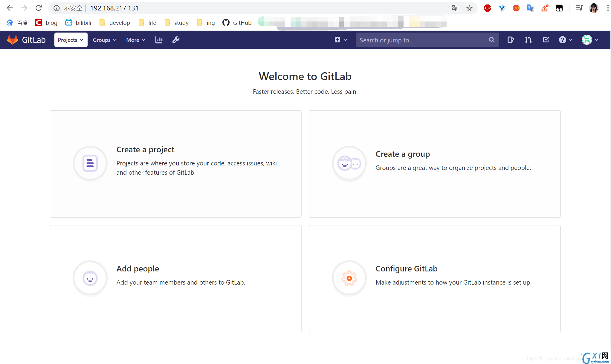Image resolution: width=611 pixels, height=364 pixels.
Task: Open the Groups dropdown menu
Action: click(x=105, y=40)
